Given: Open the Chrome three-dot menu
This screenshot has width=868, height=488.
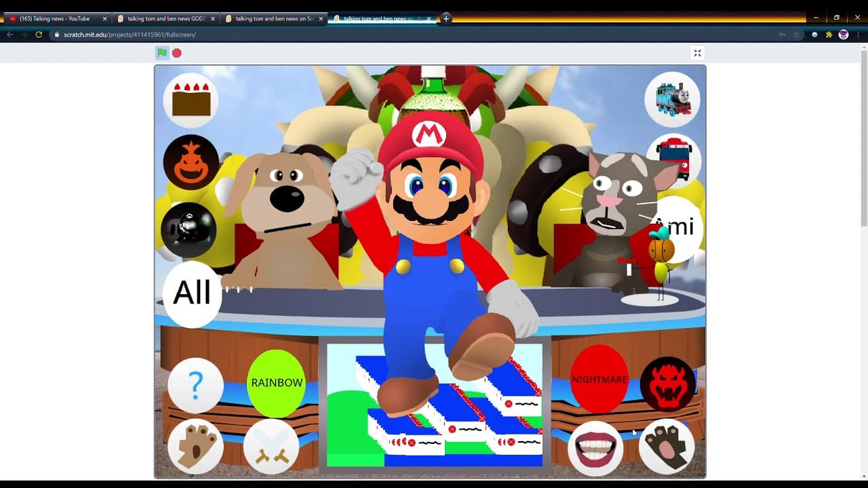Looking at the screenshot, I should pyautogui.click(x=858, y=35).
